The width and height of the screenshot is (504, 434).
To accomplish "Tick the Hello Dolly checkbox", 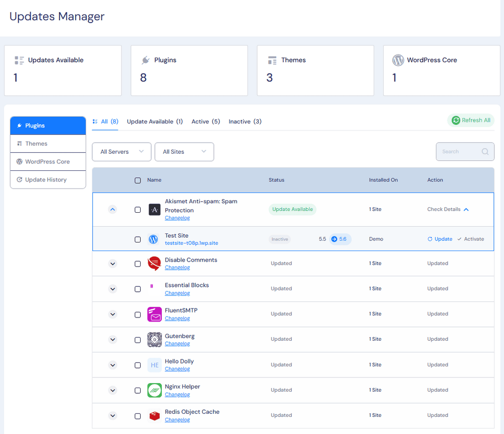I will pyautogui.click(x=138, y=365).
